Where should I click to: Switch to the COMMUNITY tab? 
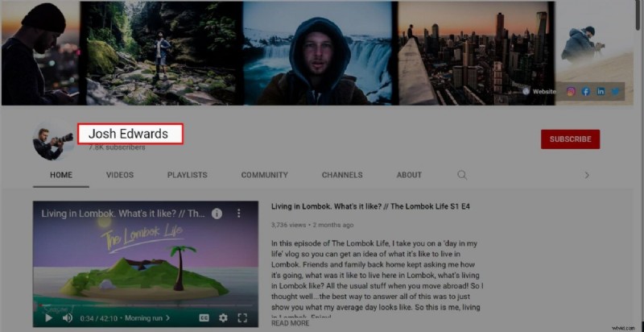tap(265, 175)
